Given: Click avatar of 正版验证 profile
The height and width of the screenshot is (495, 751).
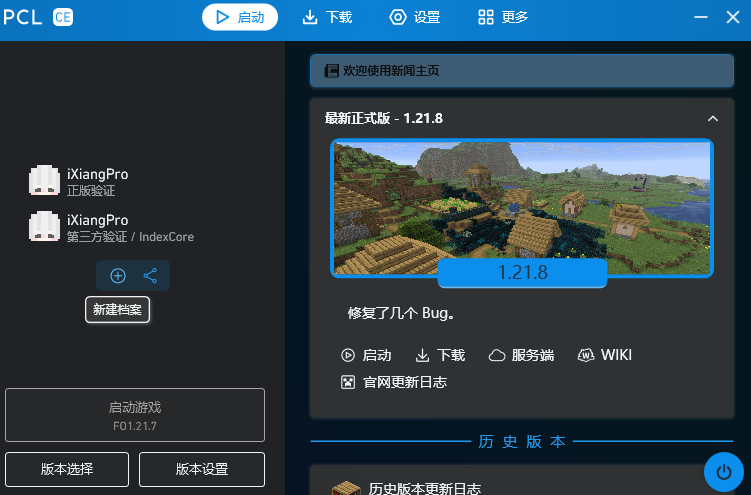Looking at the screenshot, I should [45, 180].
